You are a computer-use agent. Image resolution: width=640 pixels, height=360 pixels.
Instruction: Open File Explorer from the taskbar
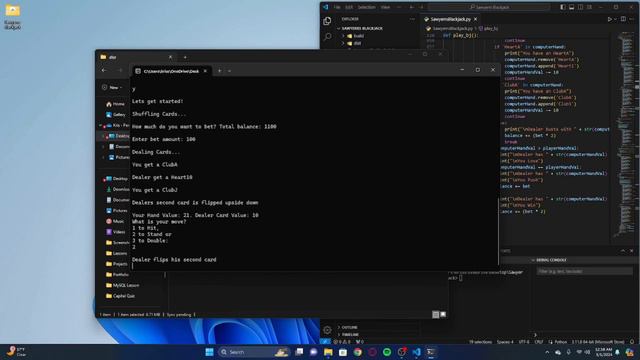[328, 352]
